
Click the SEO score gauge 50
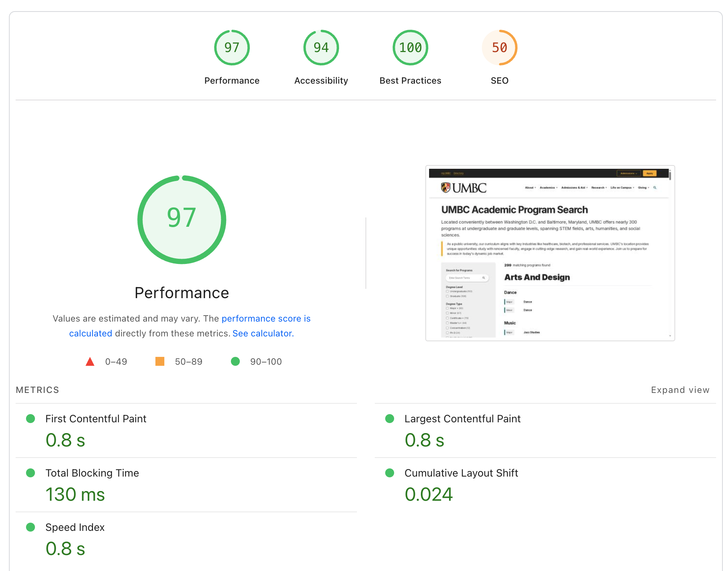[x=499, y=48]
